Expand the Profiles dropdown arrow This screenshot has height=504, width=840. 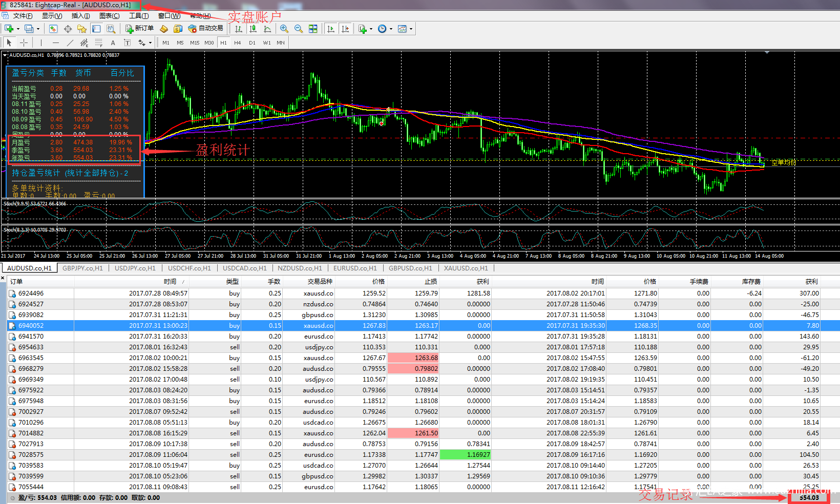pos(38,29)
